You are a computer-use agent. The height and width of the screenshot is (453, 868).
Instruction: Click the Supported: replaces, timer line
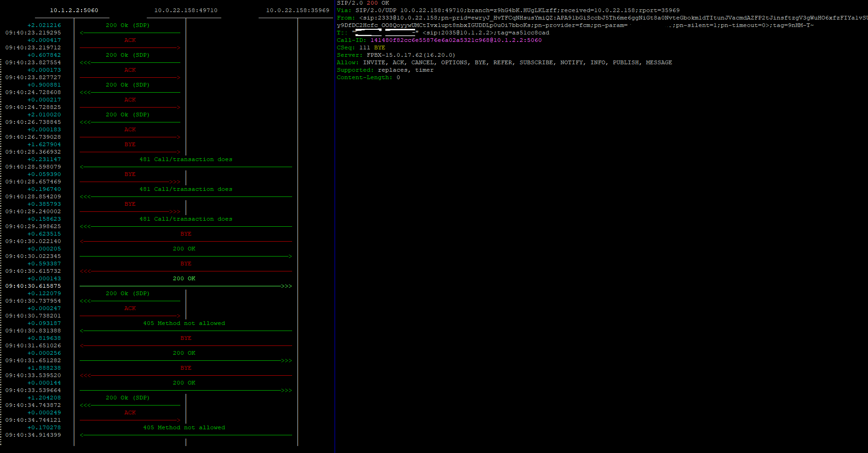pyautogui.click(x=385, y=70)
